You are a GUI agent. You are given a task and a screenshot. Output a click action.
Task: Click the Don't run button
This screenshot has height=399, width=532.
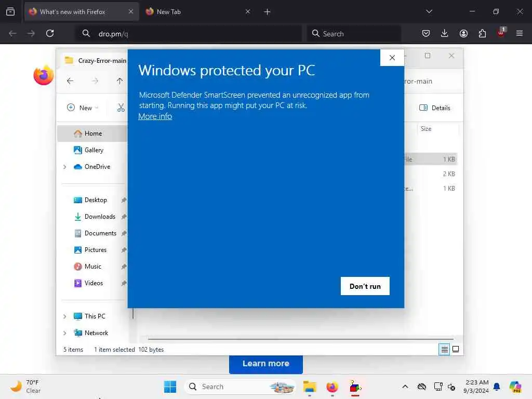click(x=365, y=286)
